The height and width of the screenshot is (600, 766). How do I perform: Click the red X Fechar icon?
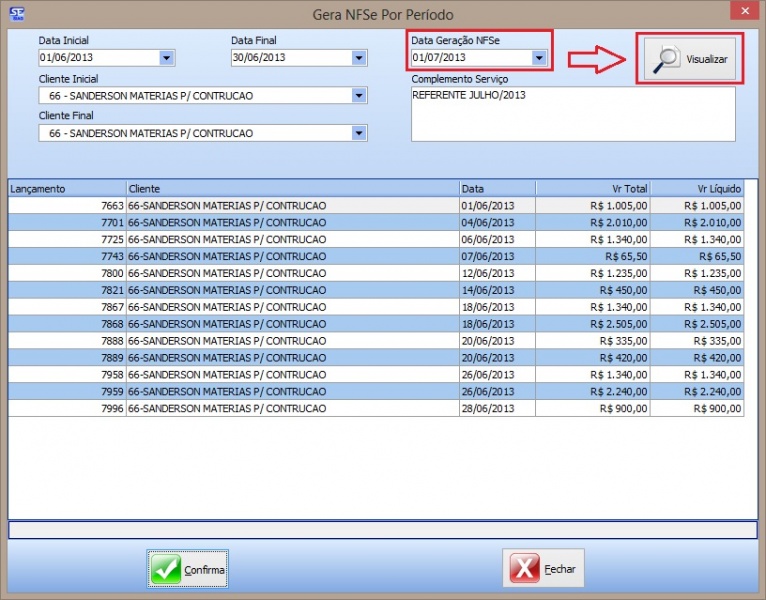tap(524, 569)
